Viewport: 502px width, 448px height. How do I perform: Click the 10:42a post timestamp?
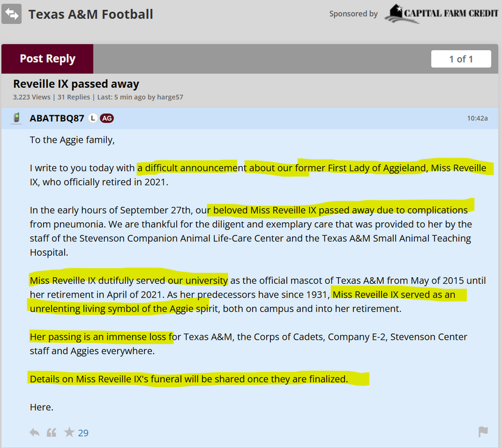477,118
